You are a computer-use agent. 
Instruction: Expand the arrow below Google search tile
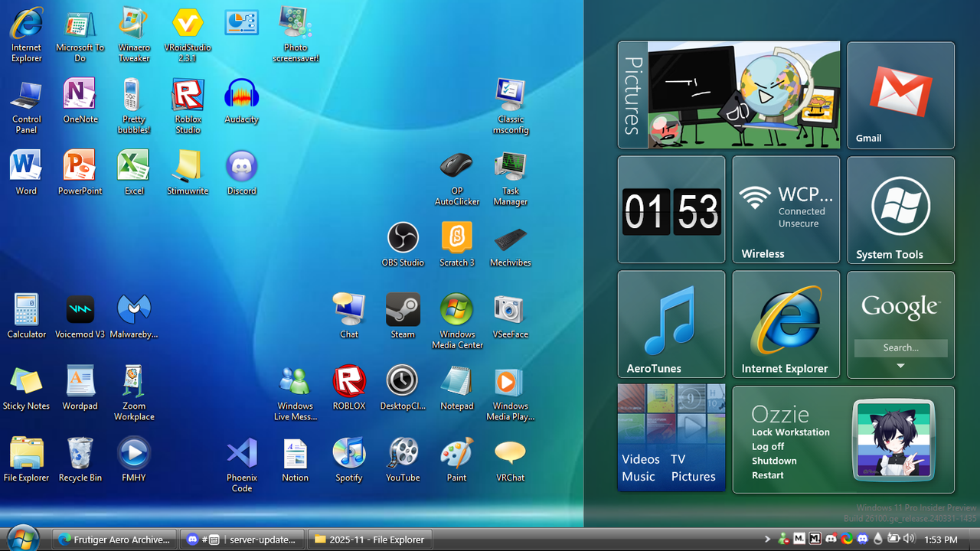(900, 366)
